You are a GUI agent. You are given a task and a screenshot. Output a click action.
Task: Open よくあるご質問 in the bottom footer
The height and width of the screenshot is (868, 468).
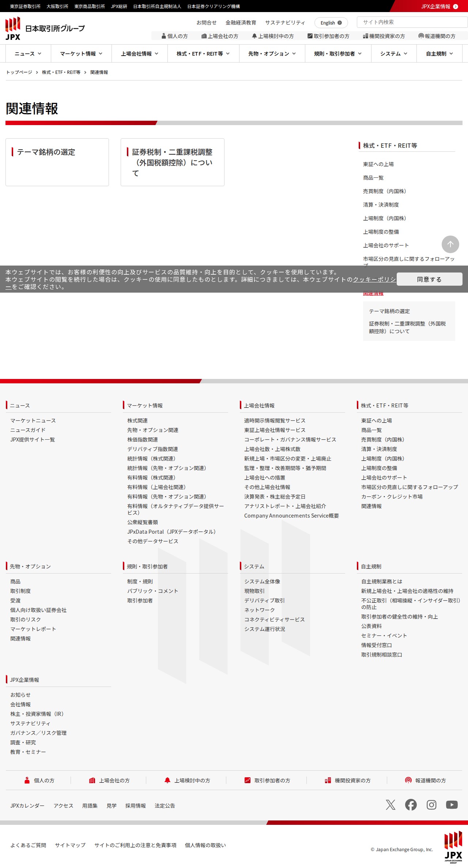click(x=28, y=845)
